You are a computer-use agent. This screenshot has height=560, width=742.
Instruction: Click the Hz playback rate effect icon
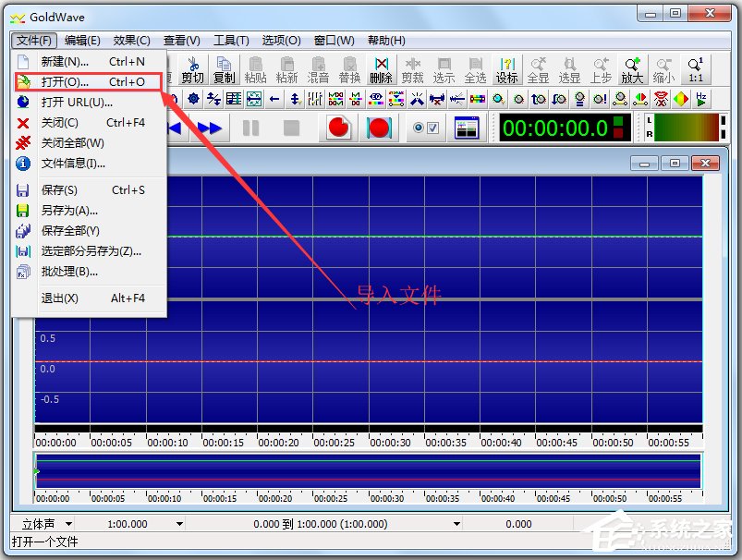click(701, 99)
